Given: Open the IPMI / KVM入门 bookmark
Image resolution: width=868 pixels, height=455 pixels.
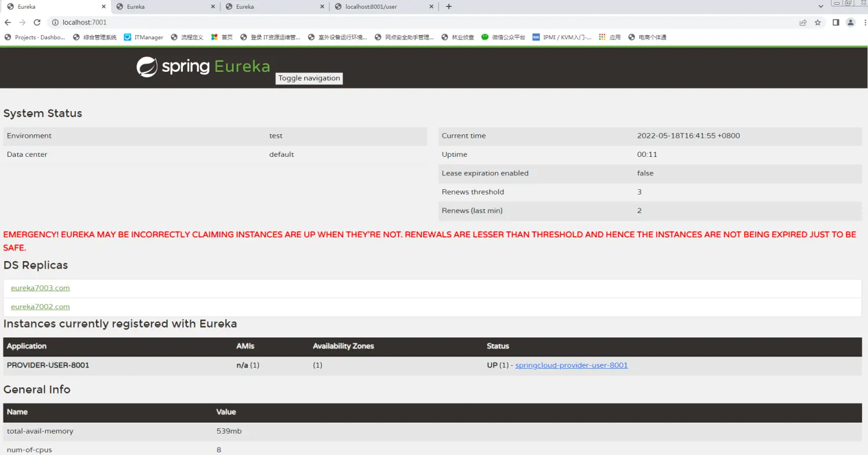Looking at the screenshot, I should pos(562,37).
